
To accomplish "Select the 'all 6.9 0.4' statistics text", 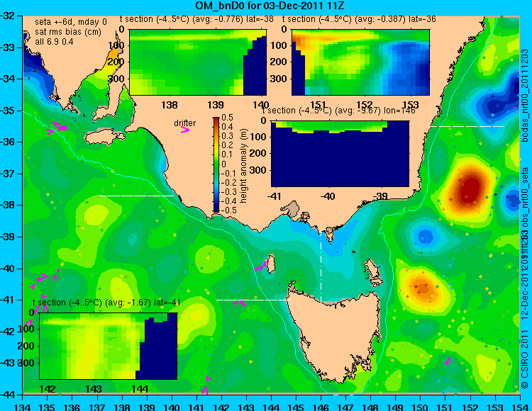I will pos(54,42).
